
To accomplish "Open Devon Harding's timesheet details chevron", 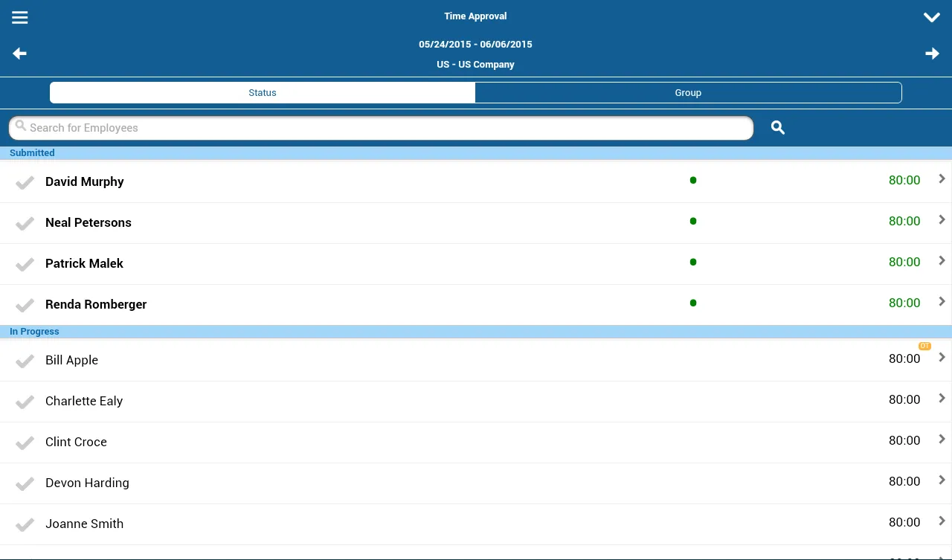I will click(942, 480).
